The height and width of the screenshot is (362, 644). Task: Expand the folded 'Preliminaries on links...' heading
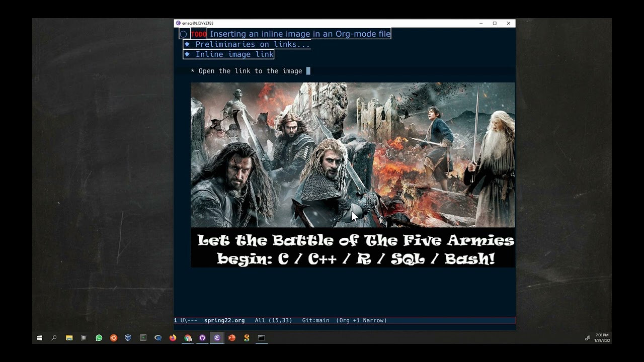click(x=253, y=44)
